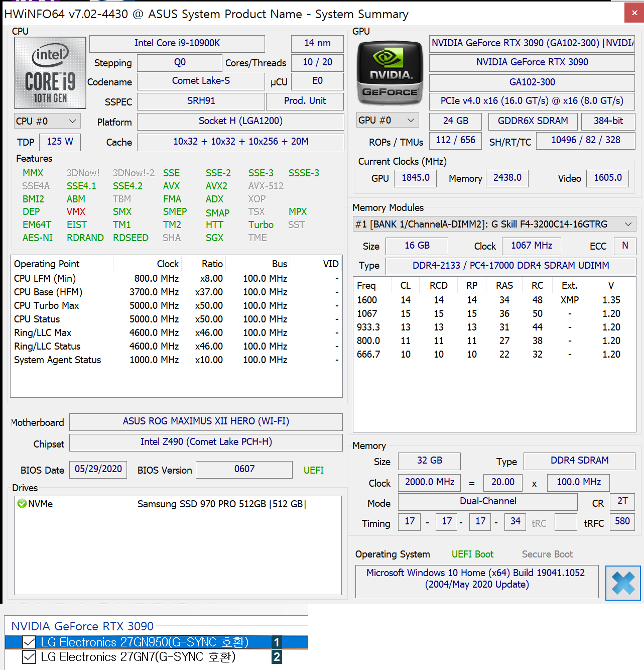The width and height of the screenshot is (644, 670).
Task: Click the AVX2 feature label
Action: coord(216,186)
